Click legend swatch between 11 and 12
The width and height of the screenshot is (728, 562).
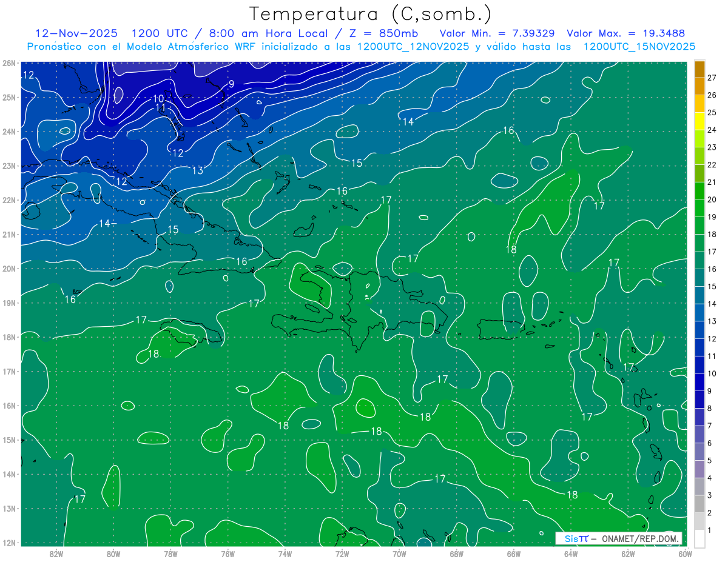[700, 347]
